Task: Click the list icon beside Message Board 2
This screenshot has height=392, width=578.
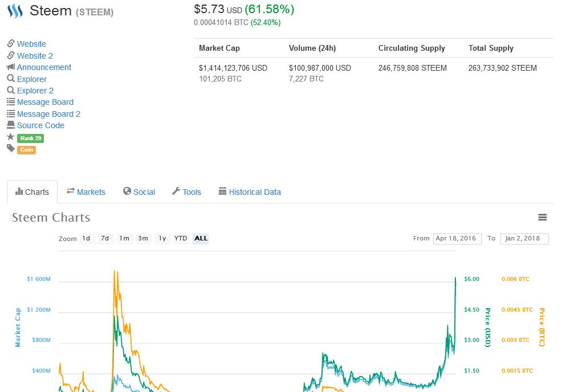Action: (11, 113)
